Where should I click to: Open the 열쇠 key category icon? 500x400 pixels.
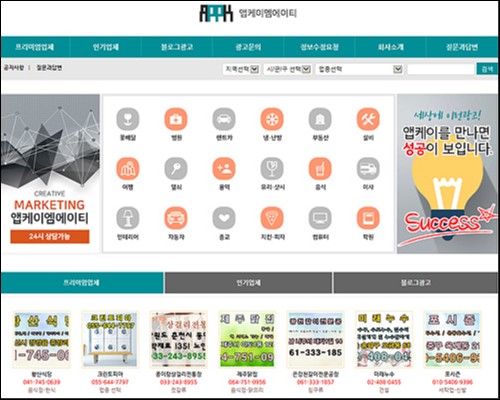pos(176,169)
